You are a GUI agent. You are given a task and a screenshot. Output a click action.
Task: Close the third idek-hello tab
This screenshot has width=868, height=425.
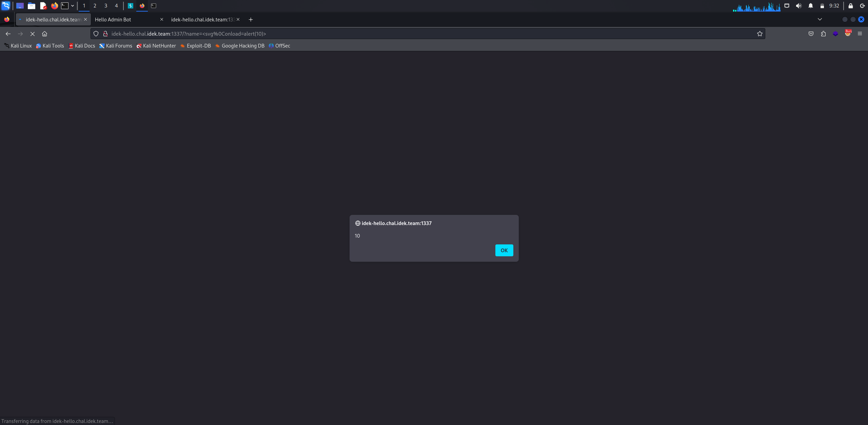pos(238,19)
